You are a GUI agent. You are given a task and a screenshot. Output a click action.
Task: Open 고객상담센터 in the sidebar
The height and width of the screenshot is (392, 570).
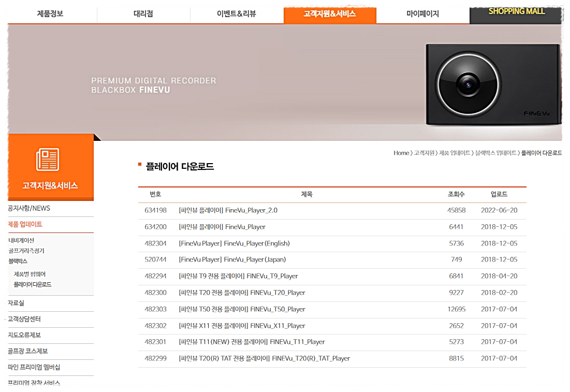[x=24, y=319]
